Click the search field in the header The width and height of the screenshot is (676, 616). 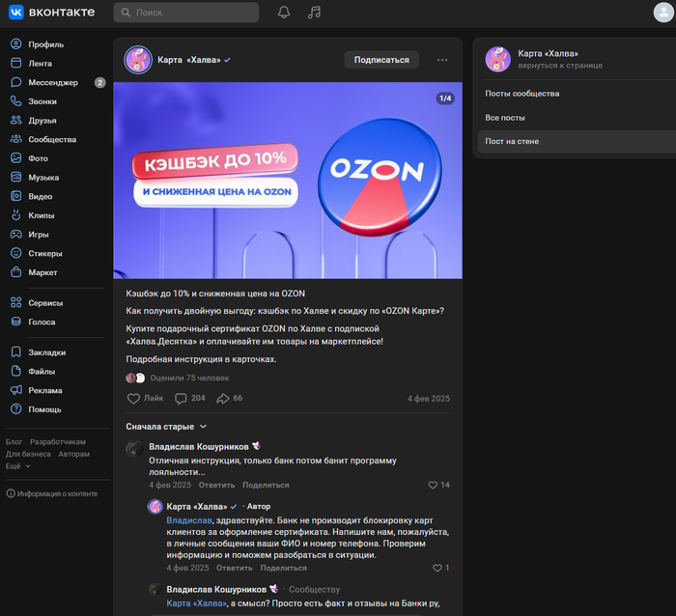[186, 13]
